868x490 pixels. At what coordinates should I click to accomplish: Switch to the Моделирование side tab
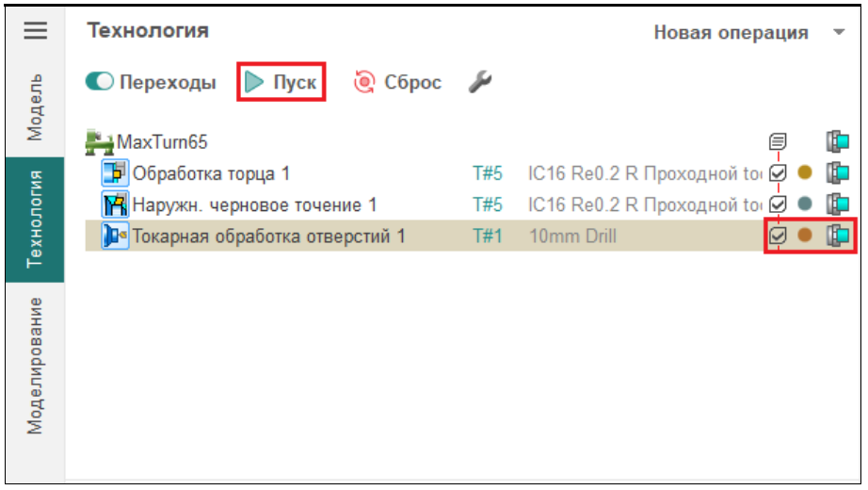(x=35, y=366)
